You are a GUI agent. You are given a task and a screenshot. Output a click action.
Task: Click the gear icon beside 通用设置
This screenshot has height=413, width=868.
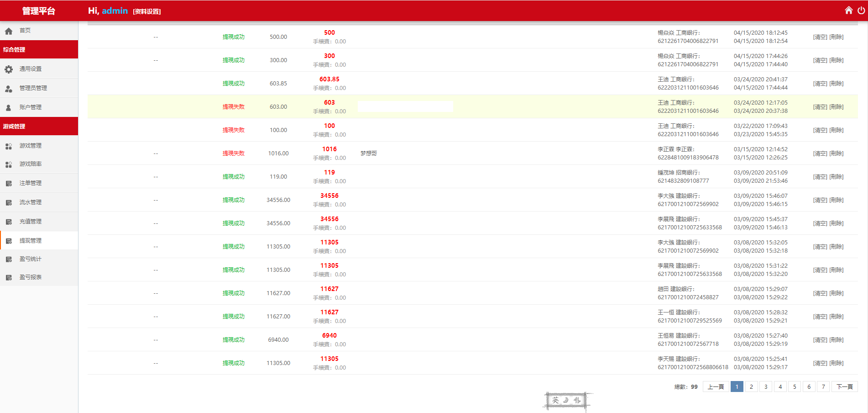(9, 69)
